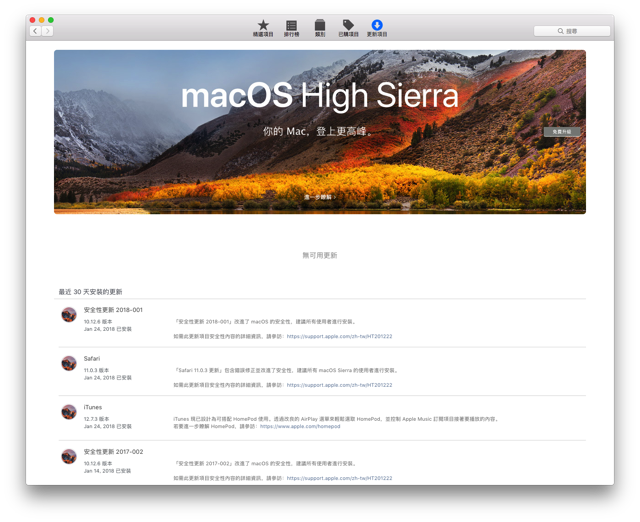The width and height of the screenshot is (640, 522).
Task: Open support link under Safari update
Action: pos(339,385)
